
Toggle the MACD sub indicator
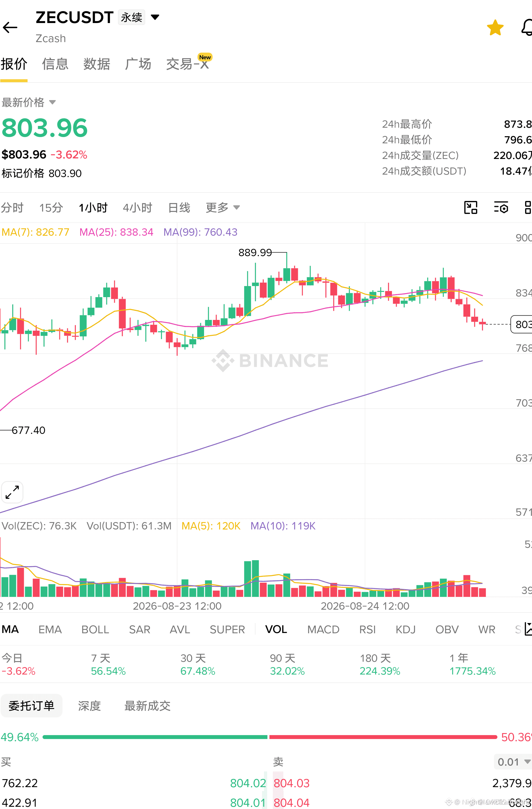click(x=323, y=629)
